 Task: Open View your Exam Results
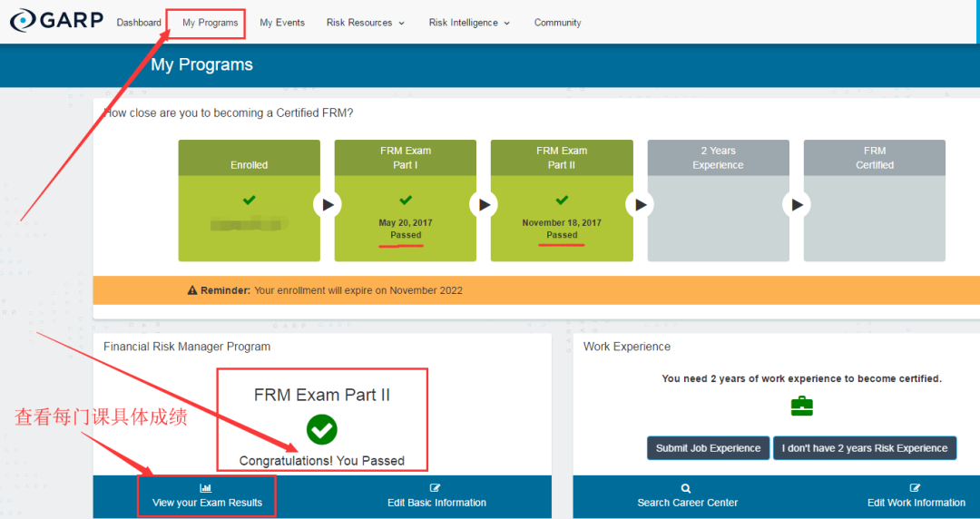(x=207, y=503)
